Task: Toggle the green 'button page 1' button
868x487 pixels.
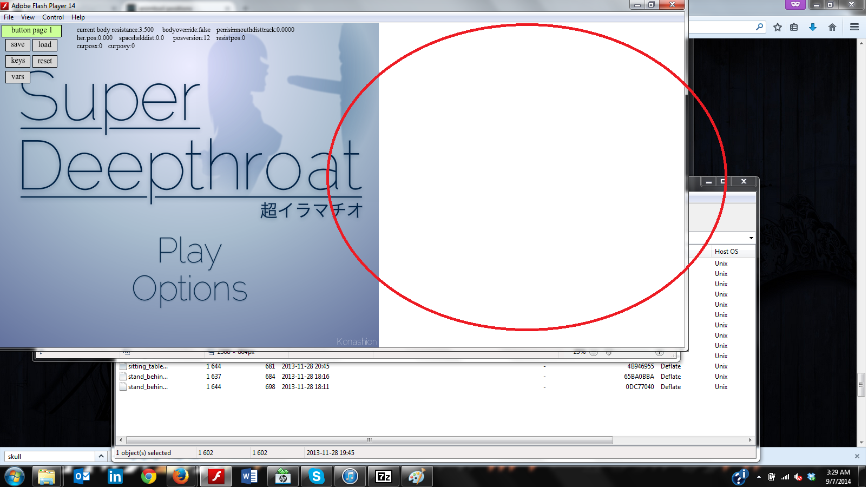Action: pos(31,30)
